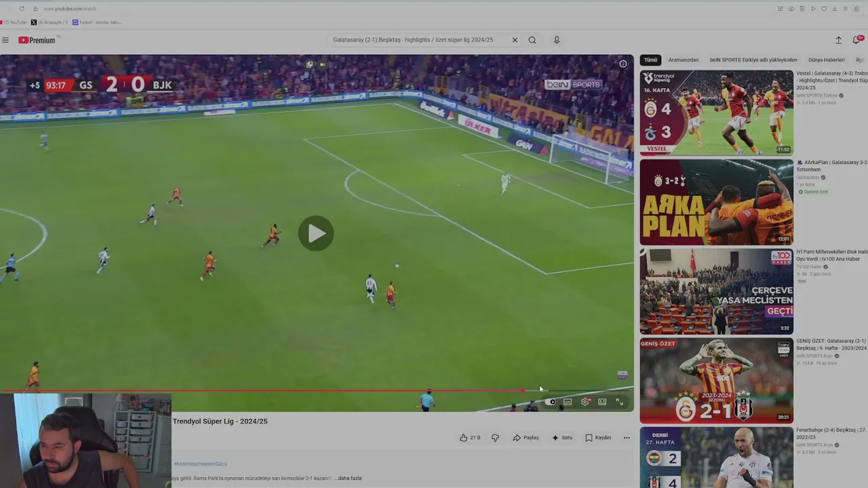Open the player settings gear
The width and height of the screenshot is (868, 488).
(585, 402)
